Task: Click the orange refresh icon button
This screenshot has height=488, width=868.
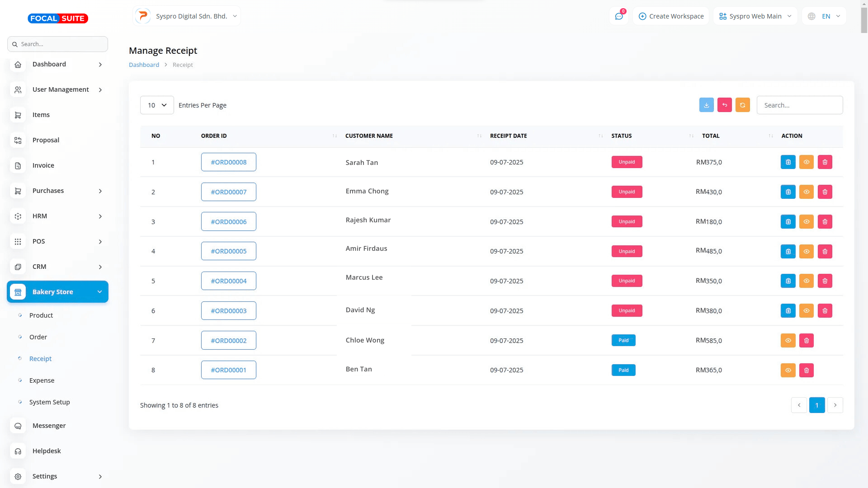Action: point(742,105)
